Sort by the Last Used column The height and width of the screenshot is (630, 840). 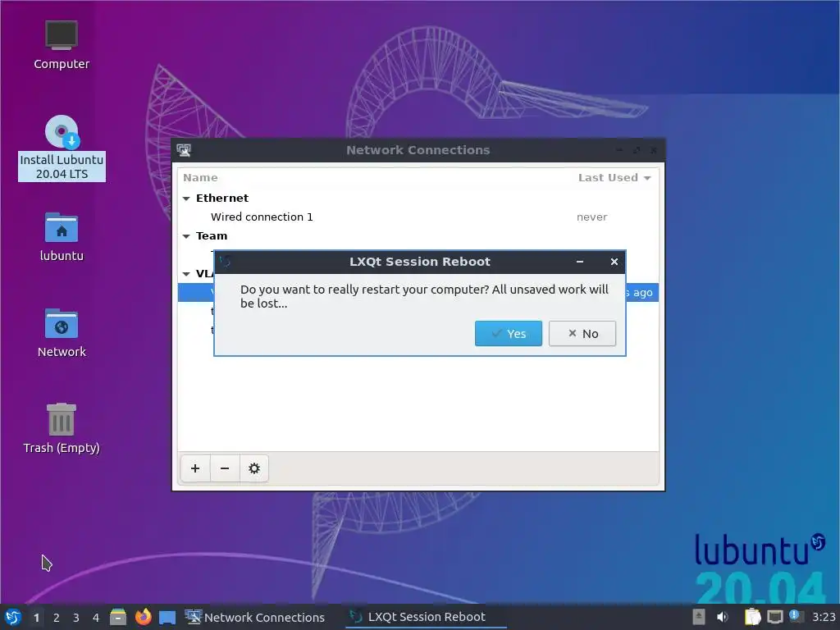click(614, 177)
